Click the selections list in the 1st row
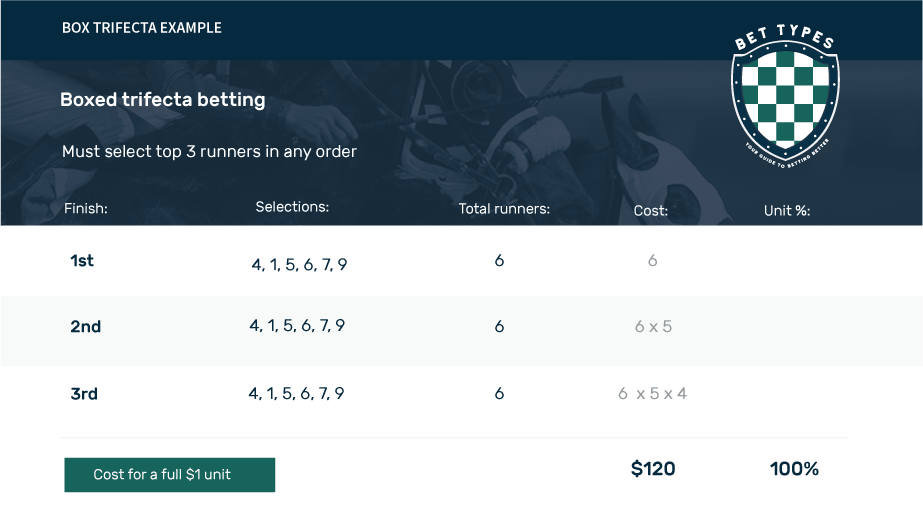923x507 pixels. click(299, 265)
